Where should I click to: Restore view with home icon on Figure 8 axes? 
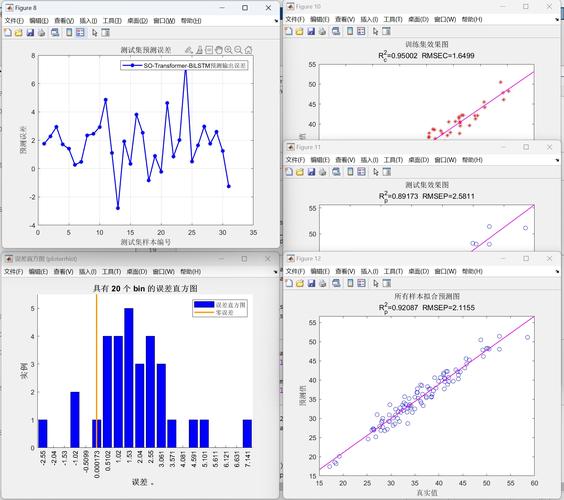[248, 50]
